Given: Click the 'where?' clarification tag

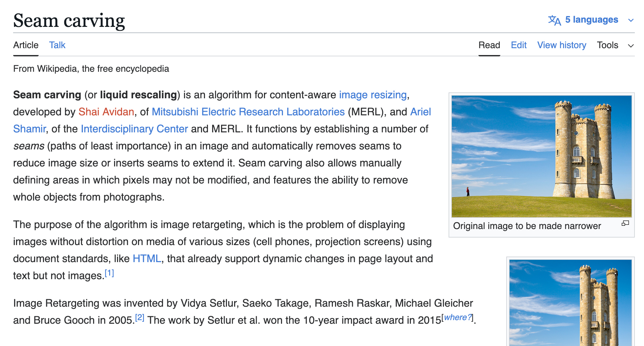Looking at the screenshot, I should tap(457, 317).
